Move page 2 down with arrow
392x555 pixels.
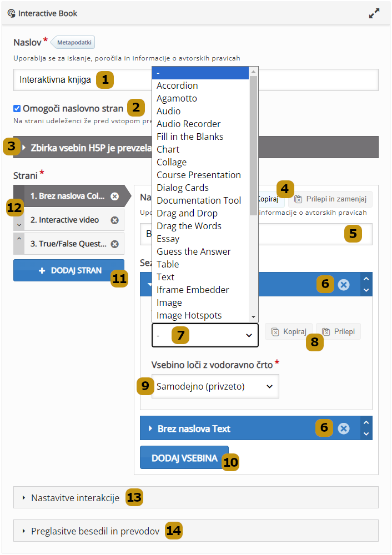(18, 225)
